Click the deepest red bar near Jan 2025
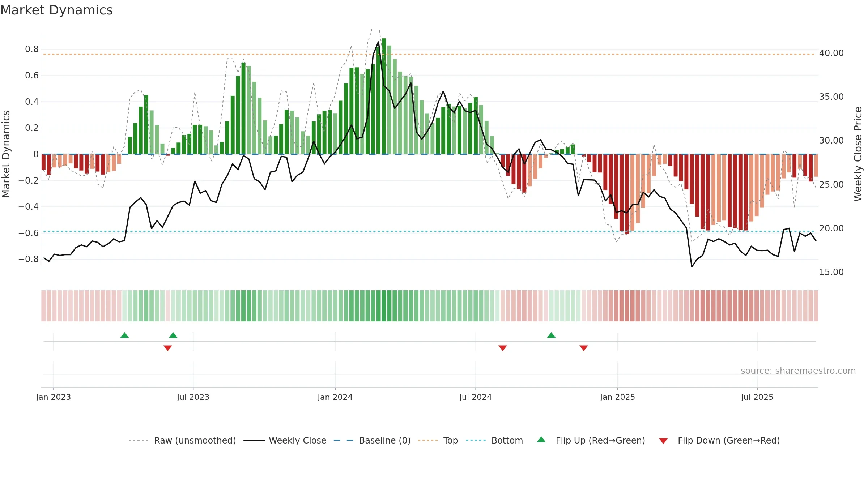Viewport: 868px width, 488px height. coord(627,194)
